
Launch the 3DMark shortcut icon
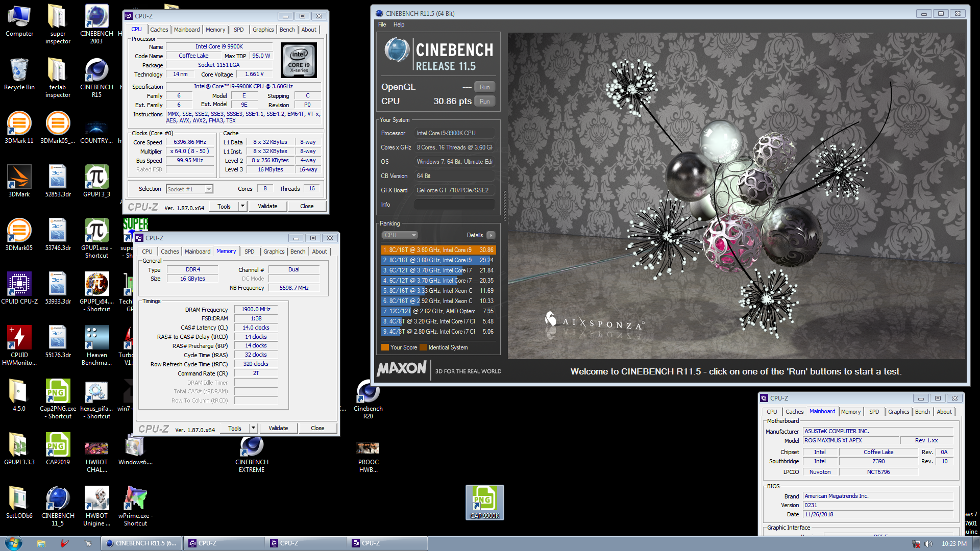pyautogui.click(x=19, y=181)
